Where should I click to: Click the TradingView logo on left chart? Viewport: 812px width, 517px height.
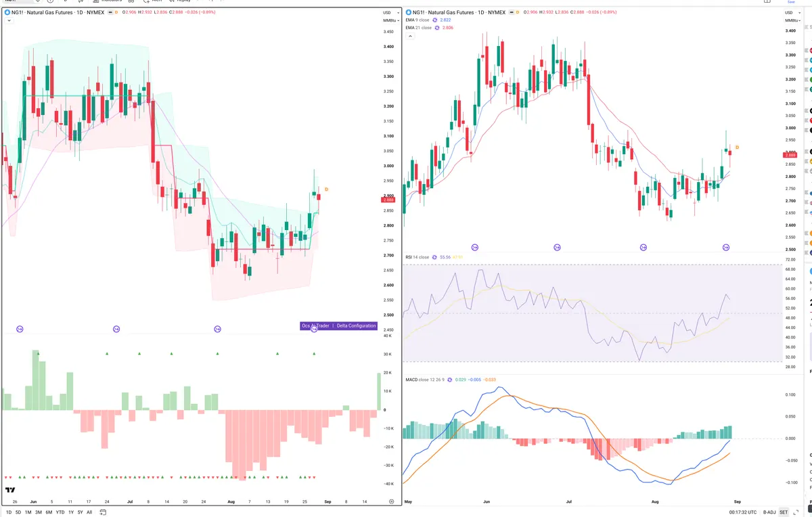(10, 490)
